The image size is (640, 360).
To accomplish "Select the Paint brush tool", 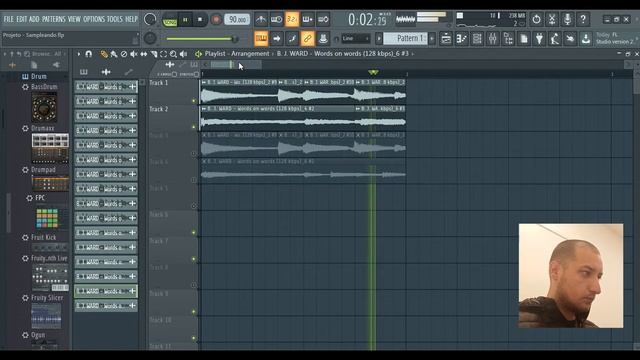I will point(114,54).
